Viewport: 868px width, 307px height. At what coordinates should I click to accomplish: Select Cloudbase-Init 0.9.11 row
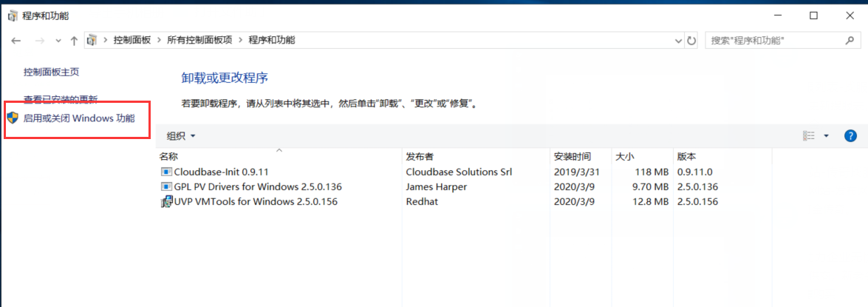[x=464, y=172]
